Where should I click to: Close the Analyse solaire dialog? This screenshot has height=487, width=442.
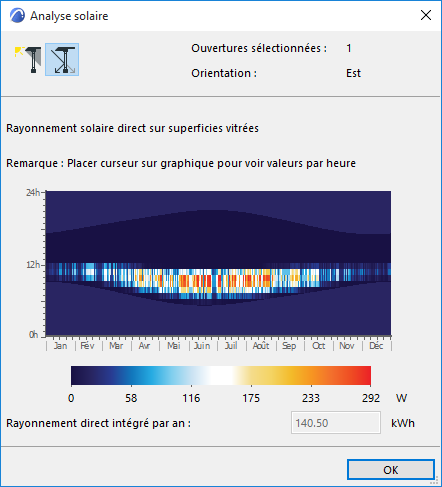pyautogui.click(x=426, y=15)
